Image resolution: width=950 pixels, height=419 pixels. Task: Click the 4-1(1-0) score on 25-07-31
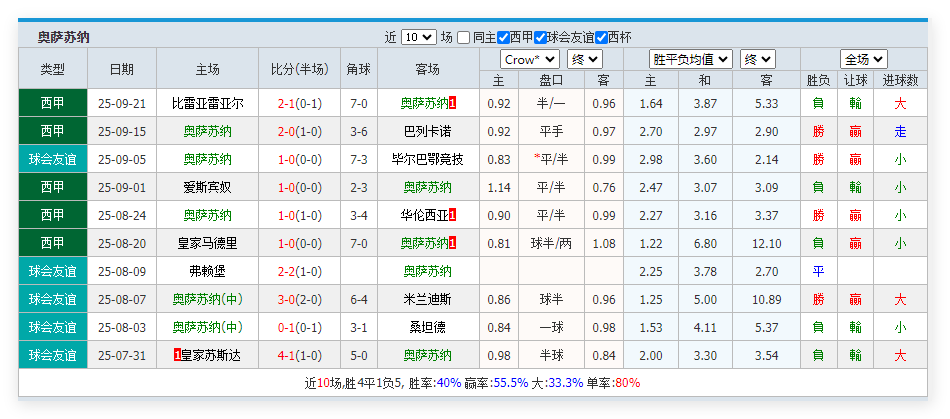point(299,355)
